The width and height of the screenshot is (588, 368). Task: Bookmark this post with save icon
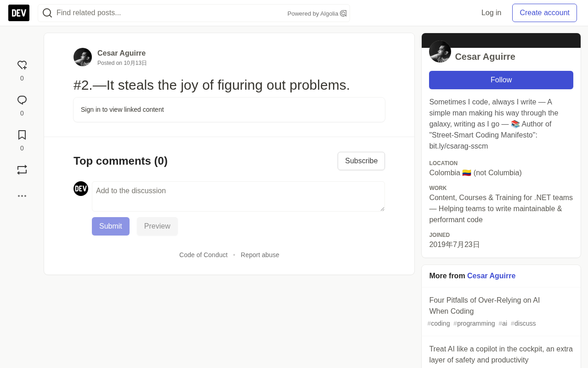point(22,135)
